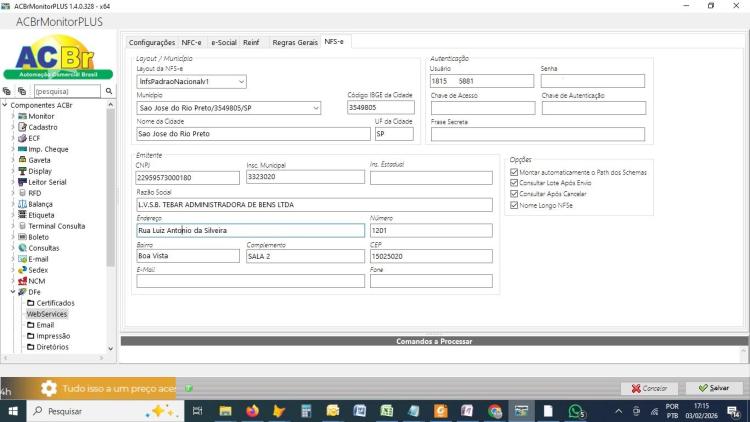
Task: Expand the Consultas tree node
Action: click(x=13, y=248)
